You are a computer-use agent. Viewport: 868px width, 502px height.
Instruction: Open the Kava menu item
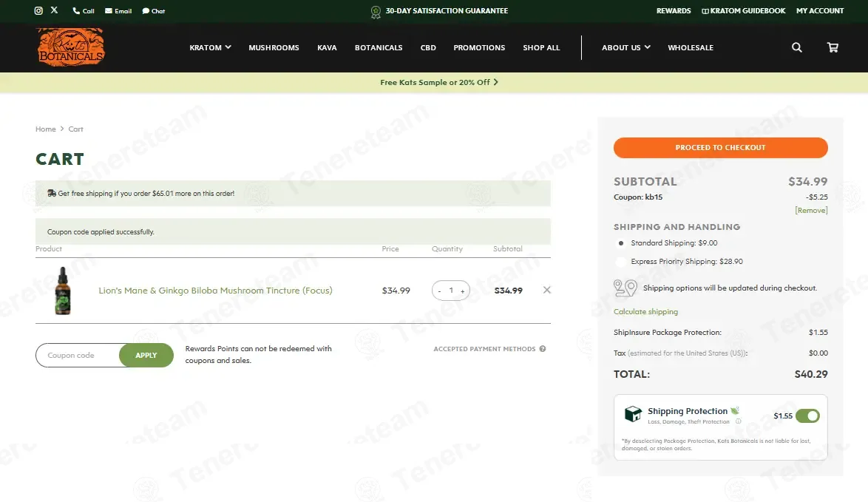click(327, 47)
